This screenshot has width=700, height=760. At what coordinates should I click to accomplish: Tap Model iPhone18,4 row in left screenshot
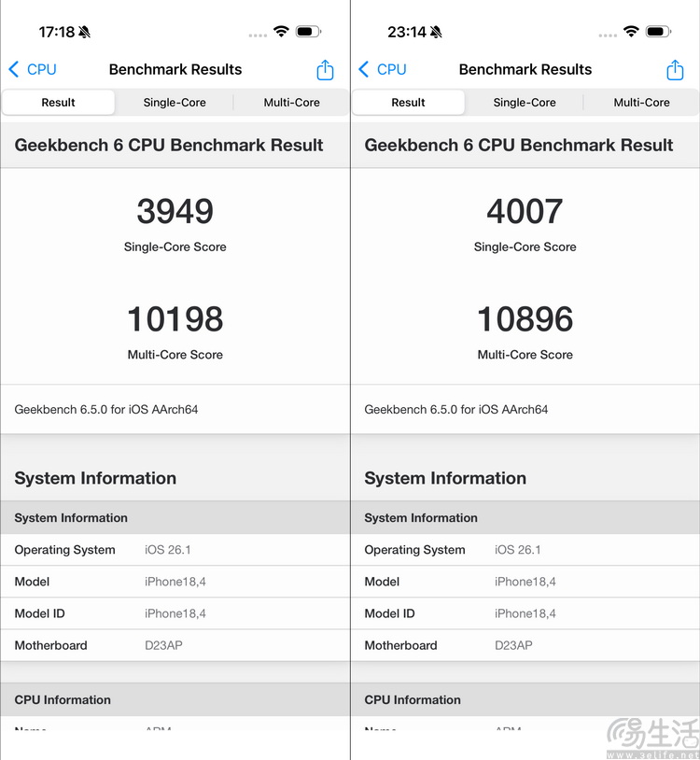click(175, 582)
